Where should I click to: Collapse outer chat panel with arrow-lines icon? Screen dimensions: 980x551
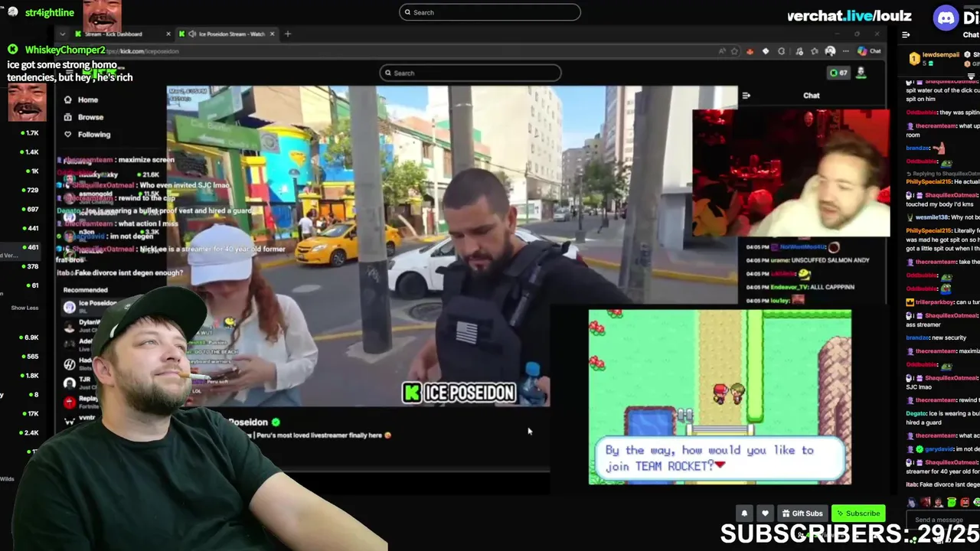(x=906, y=34)
